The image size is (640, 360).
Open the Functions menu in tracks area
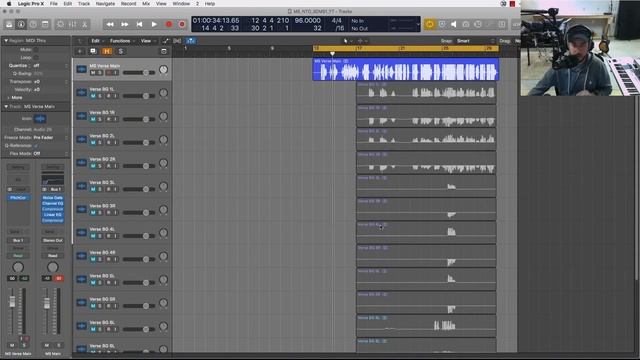click(121, 41)
